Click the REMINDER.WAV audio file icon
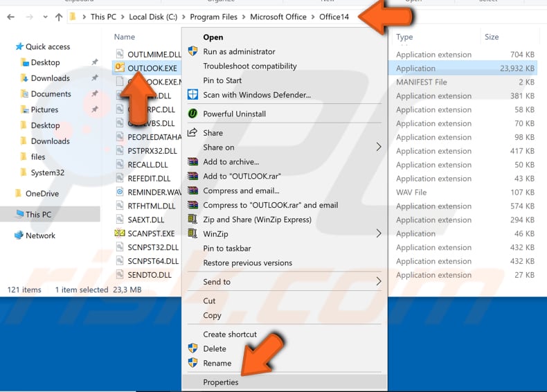 coord(120,192)
